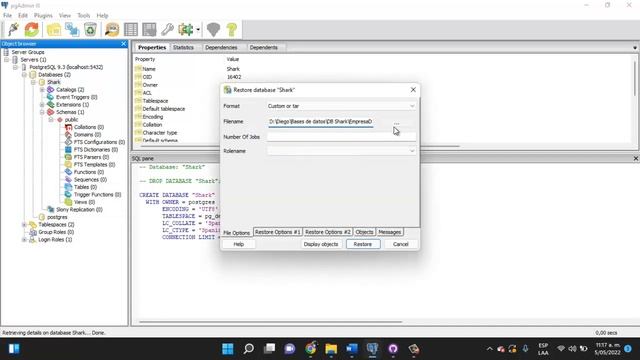The height and width of the screenshot is (360, 640).
Task: Click the plugins puzzle piece icon
Action: [186, 29]
